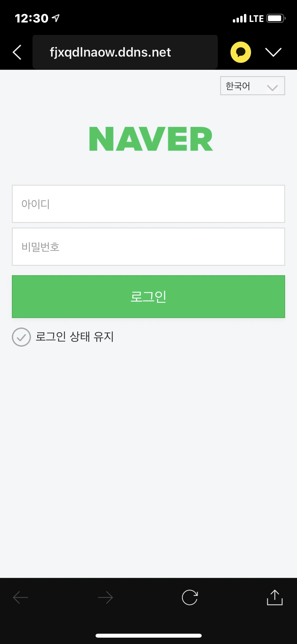Image resolution: width=297 pixels, height=644 pixels.
Task: Toggle stay signed in via 로그인 상태 유지 label
Action: (x=75, y=337)
